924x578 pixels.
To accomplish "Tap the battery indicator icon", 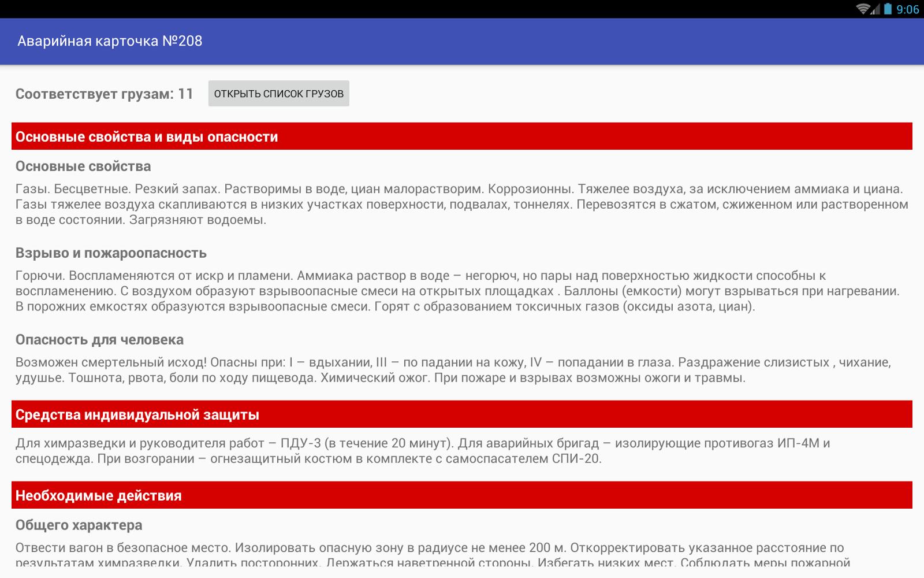I will [x=889, y=9].
